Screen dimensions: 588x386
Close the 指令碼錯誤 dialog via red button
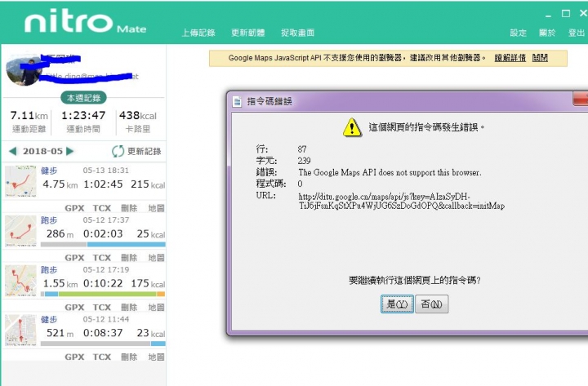tap(581, 100)
